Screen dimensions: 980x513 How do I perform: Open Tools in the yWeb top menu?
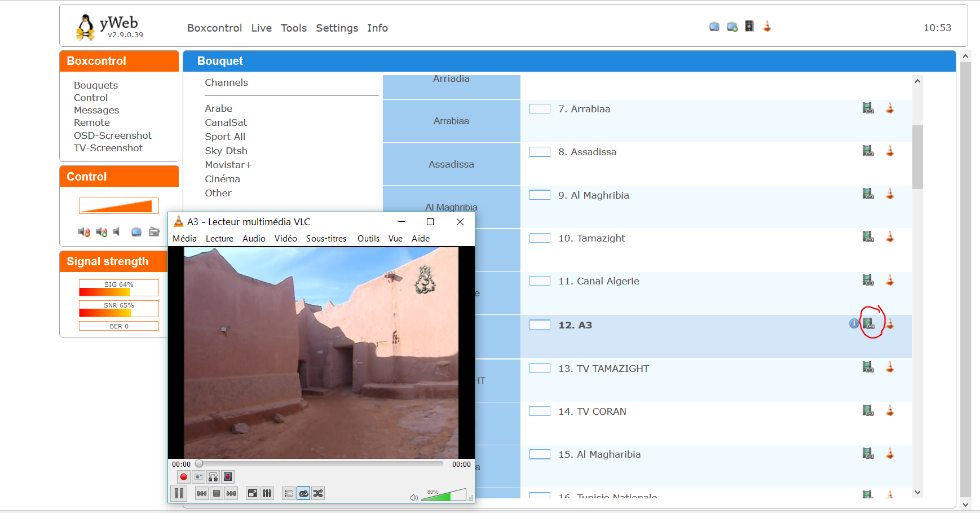[294, 28]
